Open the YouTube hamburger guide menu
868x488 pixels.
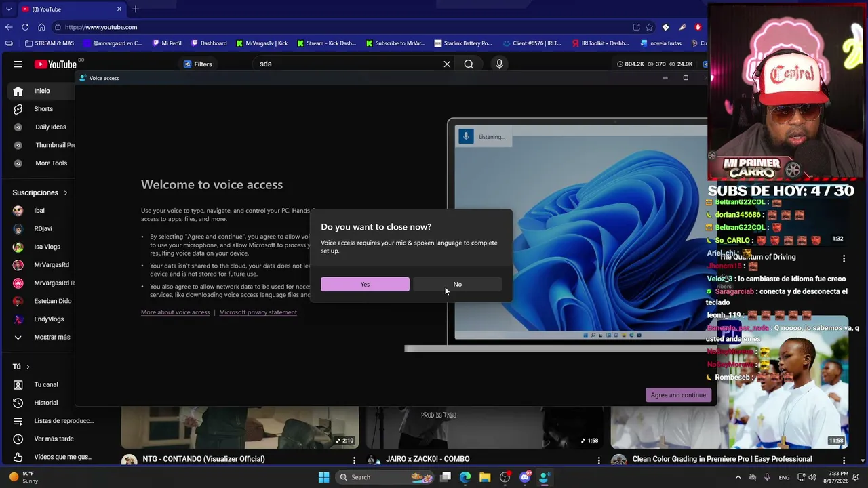pyautogui.click(x=18, y=64)
